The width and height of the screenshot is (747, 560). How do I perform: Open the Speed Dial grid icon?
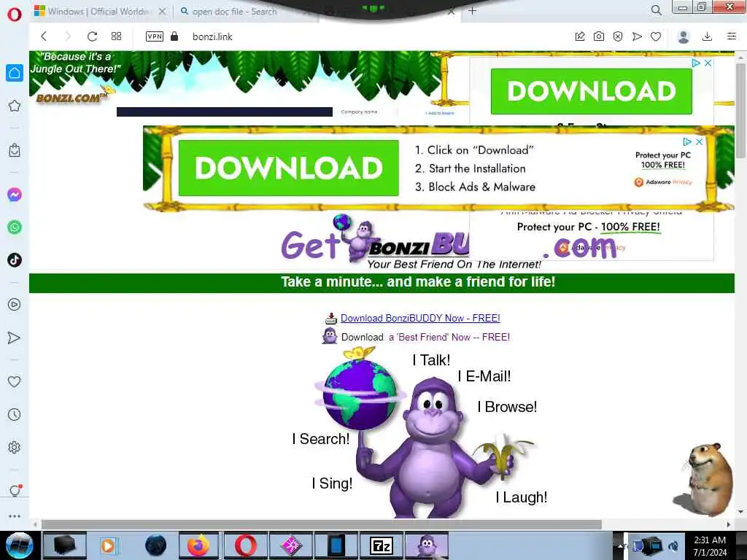coord(116,36)
